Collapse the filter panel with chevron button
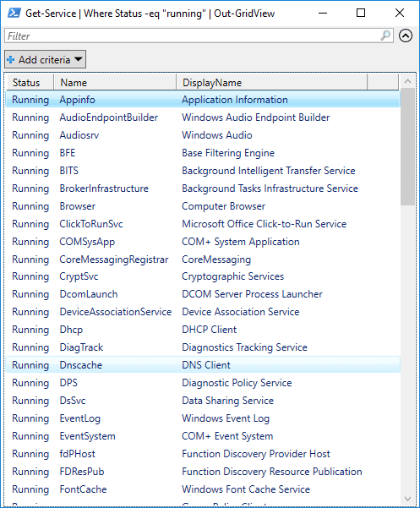Viewport: 420px width, 508px height. coord(406,36)
